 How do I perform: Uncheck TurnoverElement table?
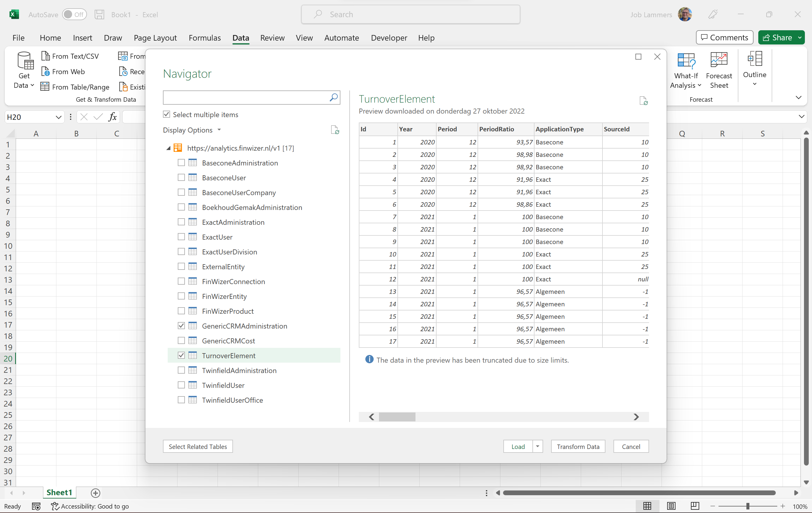(181, 355)
